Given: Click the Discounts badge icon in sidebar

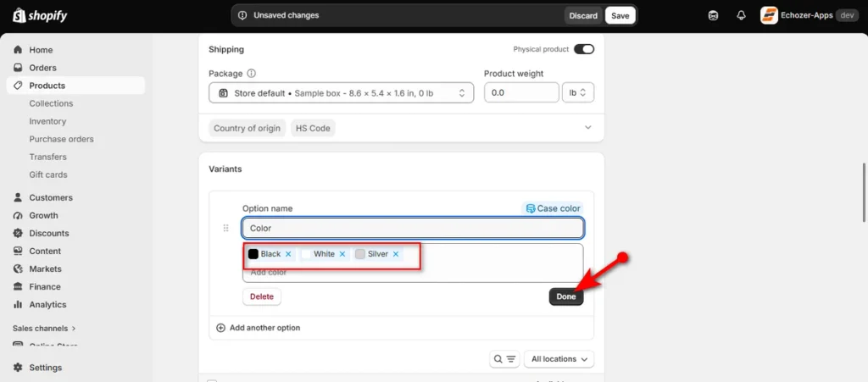Looking at the screenshot, I should coord(19,233).
